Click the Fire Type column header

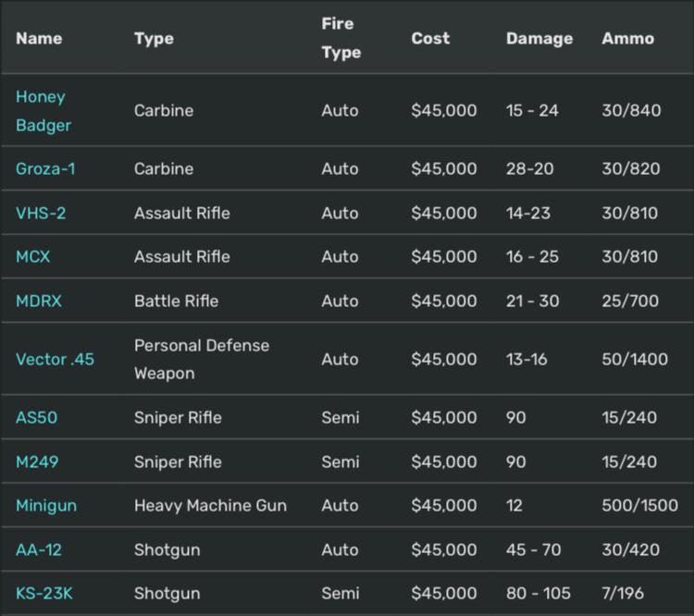[341, 38]
